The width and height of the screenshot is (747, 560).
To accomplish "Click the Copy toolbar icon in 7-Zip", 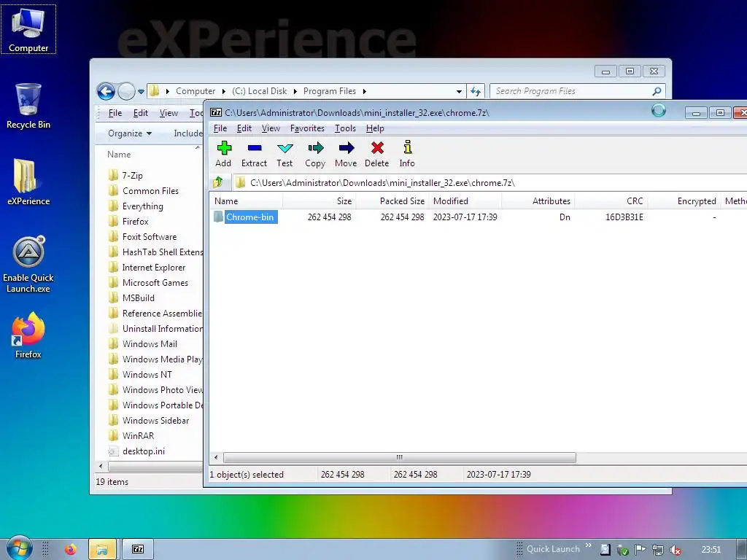I will [315, 155].
